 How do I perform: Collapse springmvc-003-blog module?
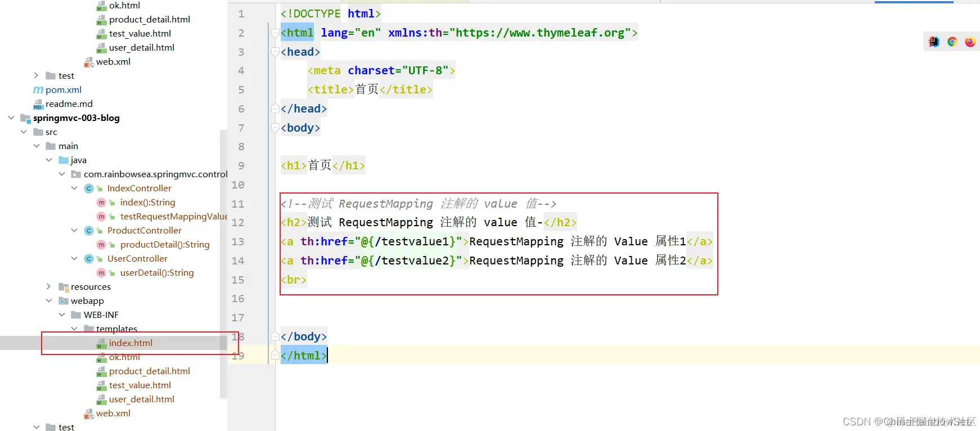click(x=11, y=118)
